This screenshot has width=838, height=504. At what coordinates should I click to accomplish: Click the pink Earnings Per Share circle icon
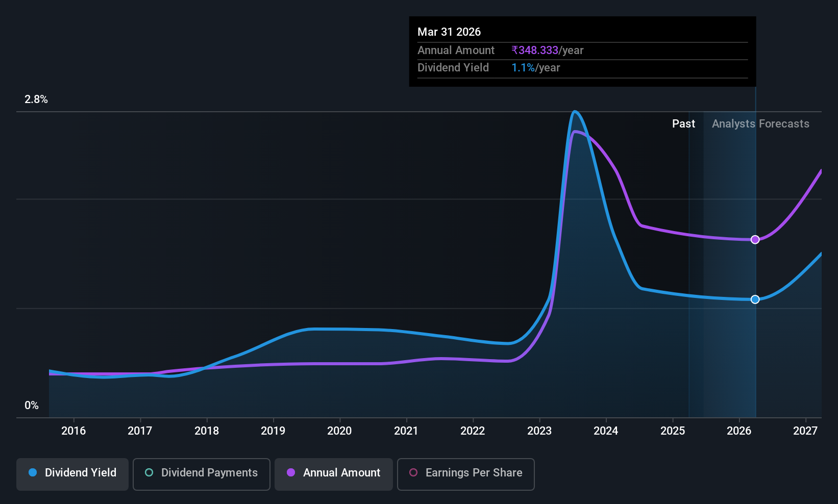point(413,472)
